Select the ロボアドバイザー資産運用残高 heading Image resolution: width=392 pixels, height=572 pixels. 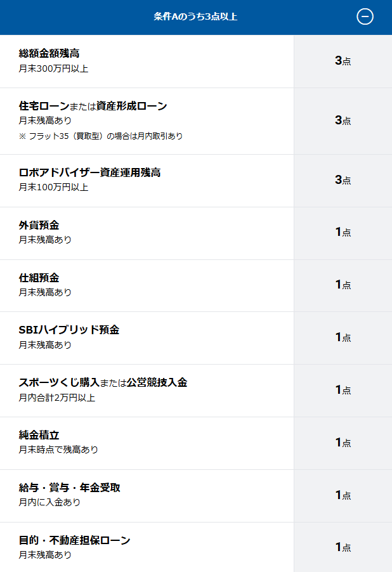(x=89, y=173)
